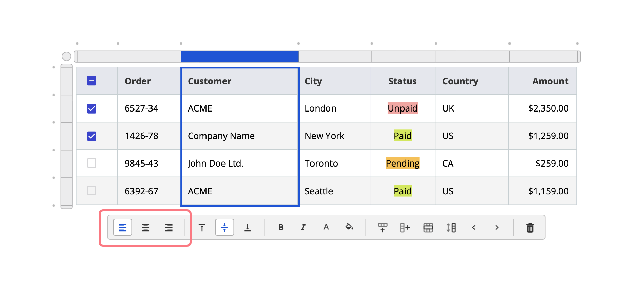Viewport: 644px width, 291px height.
Task: Click the New York city cell
Action: click(335, 136)
